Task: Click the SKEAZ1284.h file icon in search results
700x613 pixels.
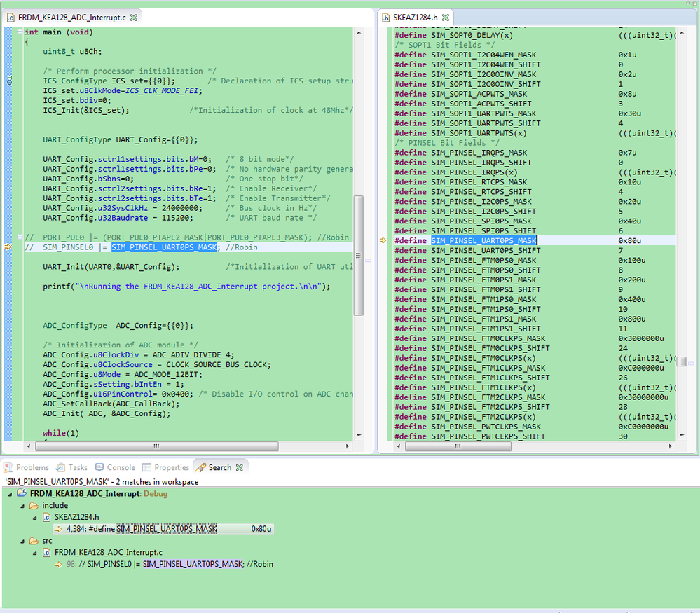Action: click(x=46, y=517)
